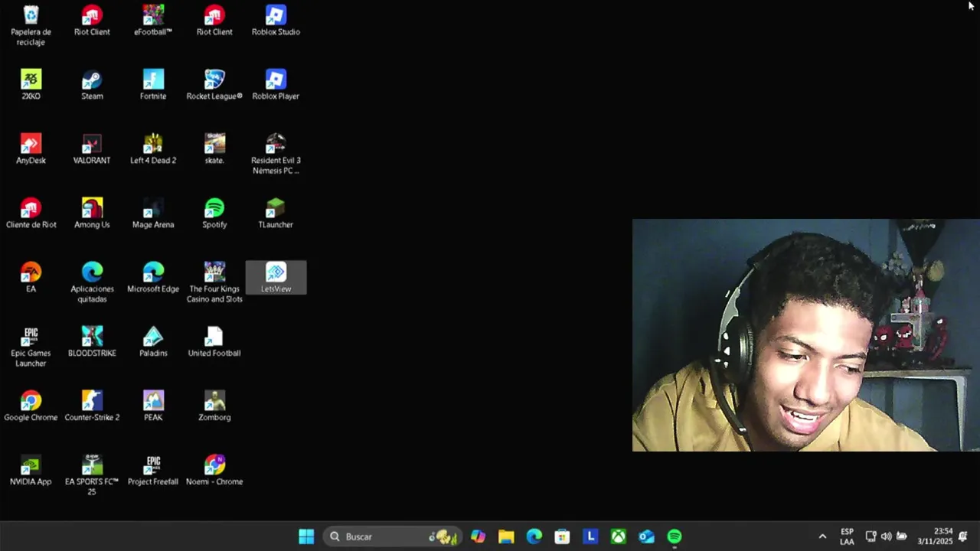Open Cliente de Riot icon
The width and height of the screenshot is (980, 551).
point(31,214)
